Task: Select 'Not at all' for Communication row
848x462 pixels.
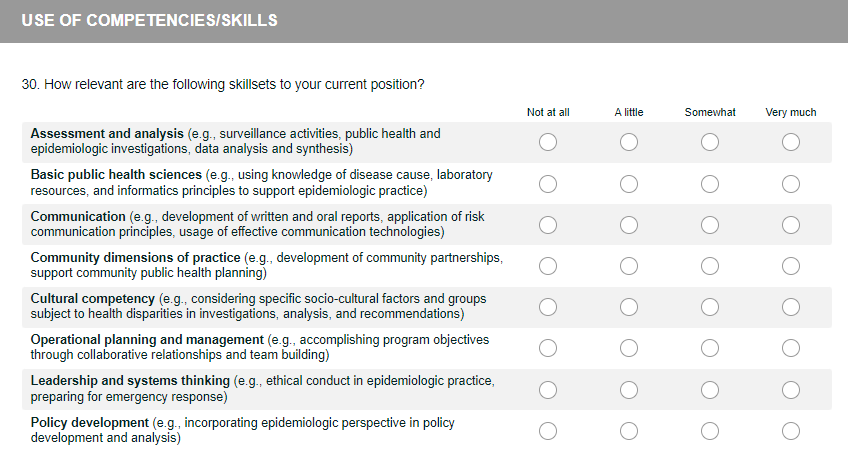Action: click(548, 224)
